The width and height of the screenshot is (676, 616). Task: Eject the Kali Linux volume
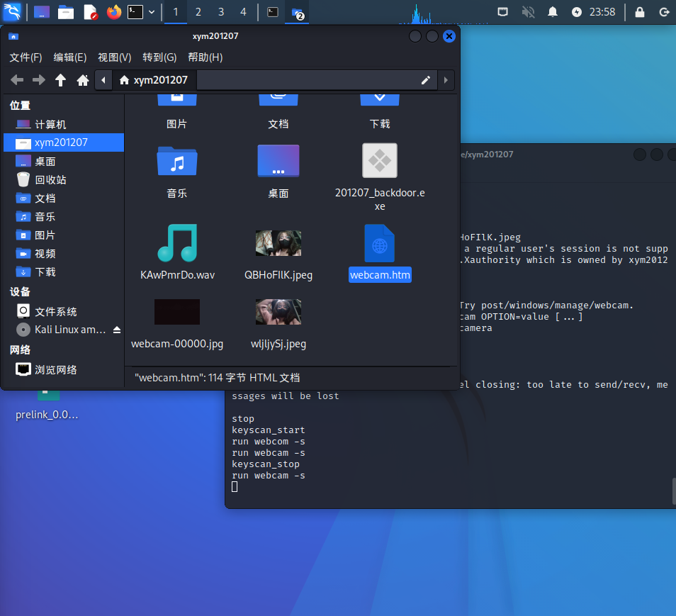point(117,330)
